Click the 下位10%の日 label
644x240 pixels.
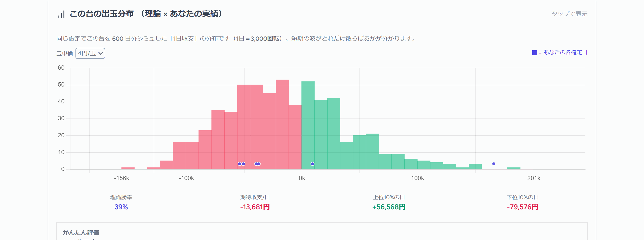pos(522,197)
